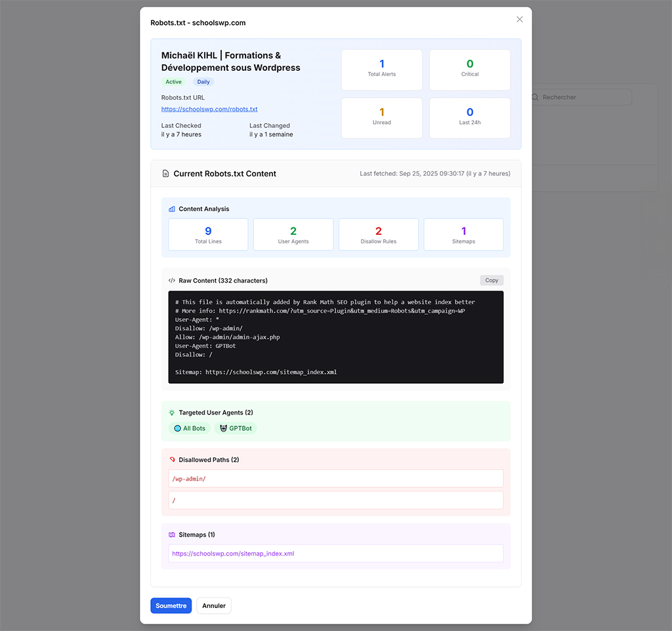This screenshot has width=672, height=631.
Task: Click the Daily frequency badge
Action: [x=203, y=82]
